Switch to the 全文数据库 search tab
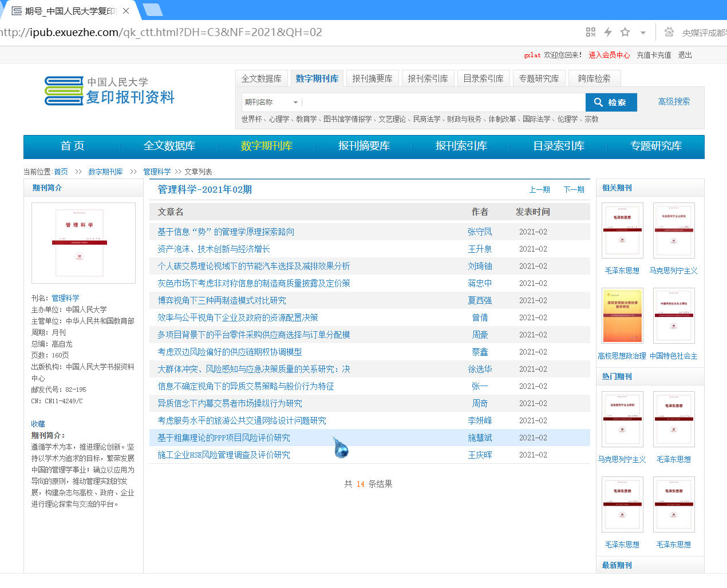This screenshot has width=727, height=588. (262, 78)
